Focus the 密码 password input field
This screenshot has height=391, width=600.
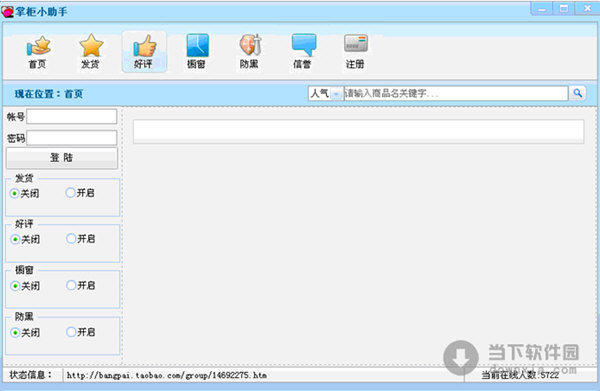(72, 138)
